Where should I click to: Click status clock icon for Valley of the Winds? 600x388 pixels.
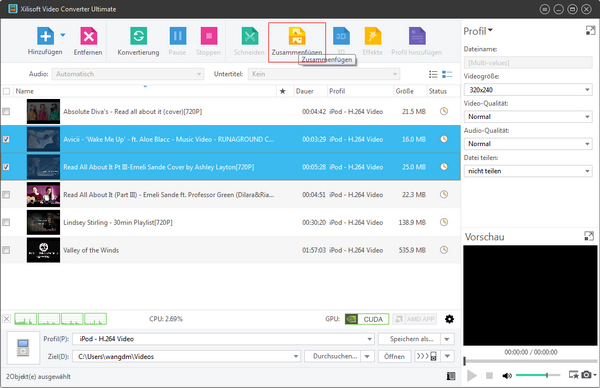click(444, 250)
